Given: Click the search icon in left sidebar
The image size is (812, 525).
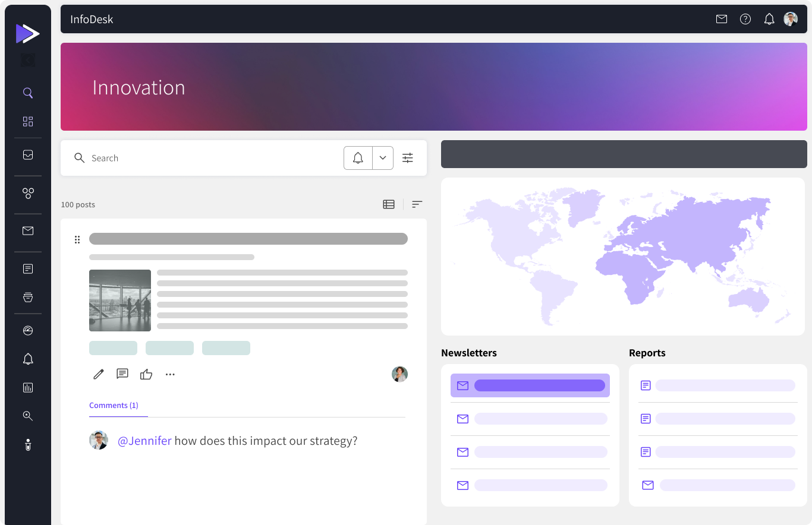Looking at the screenshot, I should [x=28, y=93].
